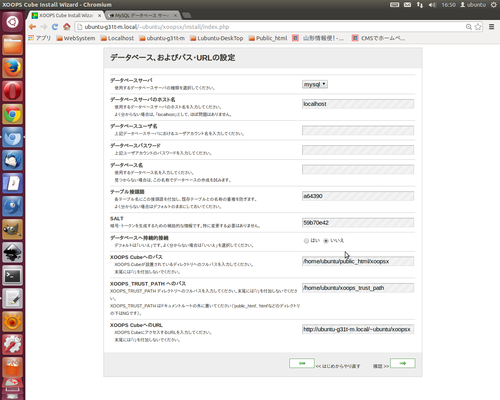This screenshot has height=400, width=500.
Task: Click the database host name field
Action: (x=358, y=104)
